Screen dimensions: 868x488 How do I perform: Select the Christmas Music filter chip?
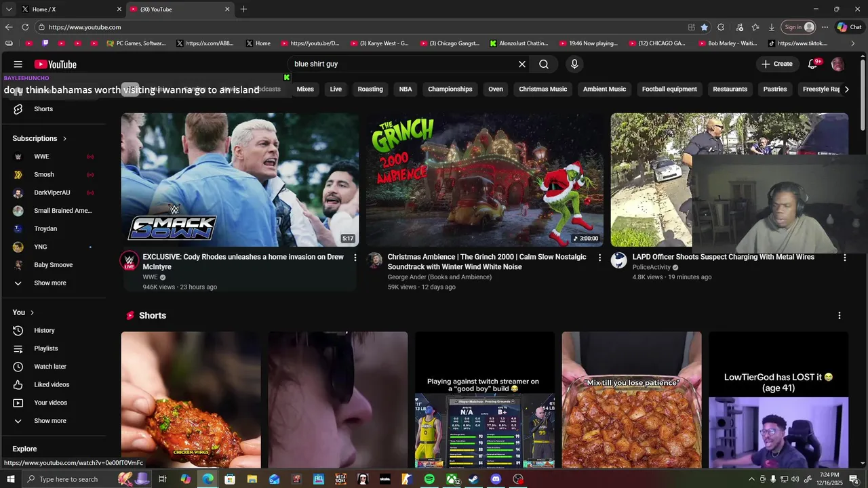(542, 89)
